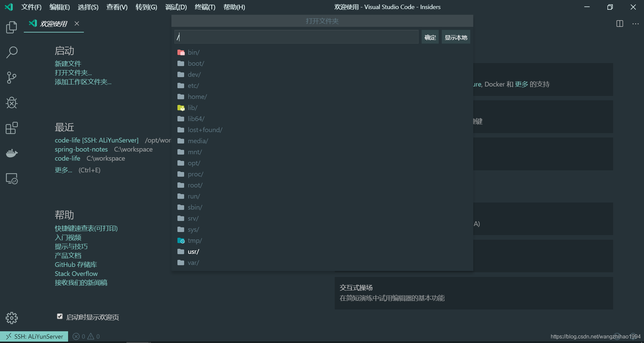Select the sbin/ folder entry
The width and height of the screenshot is (644, 343).
pos(322,207)
